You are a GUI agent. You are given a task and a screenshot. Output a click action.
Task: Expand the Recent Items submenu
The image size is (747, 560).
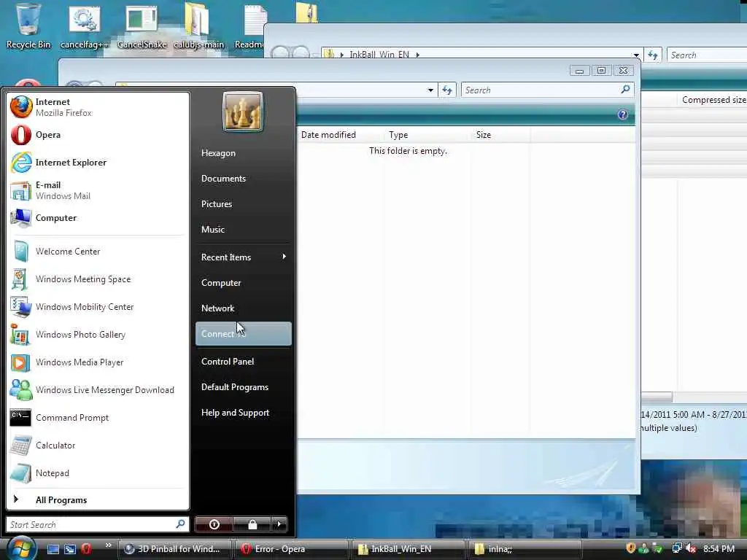[x=244, y=257]
